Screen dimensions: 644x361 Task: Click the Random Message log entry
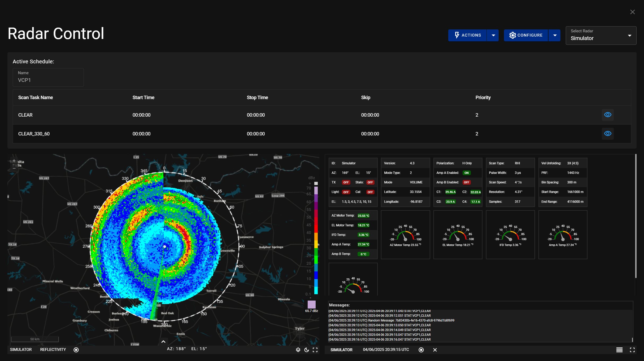coord(391,320)
